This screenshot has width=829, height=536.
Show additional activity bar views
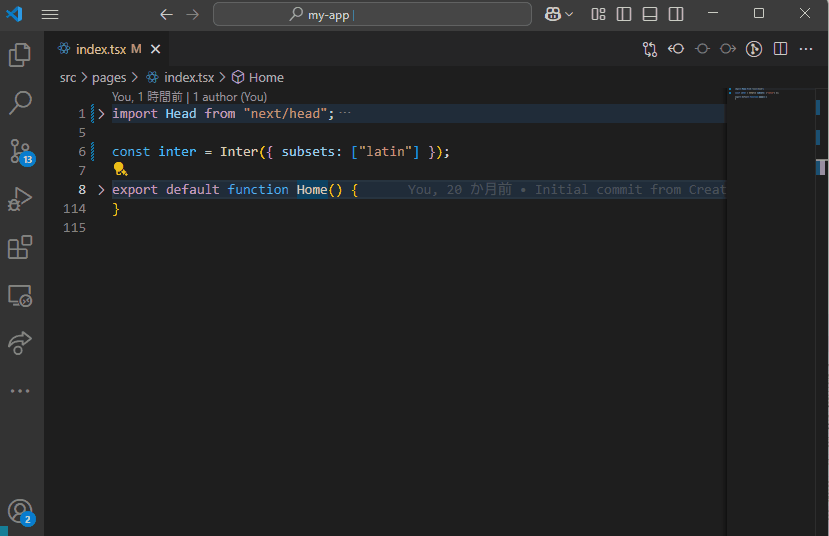click(x=20, y=391)
